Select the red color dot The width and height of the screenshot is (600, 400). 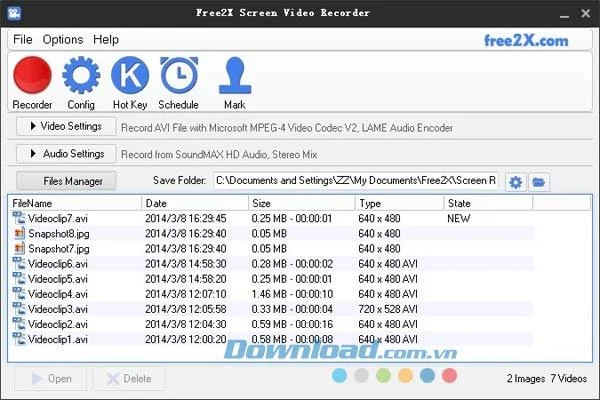click(x=449, y=376)
